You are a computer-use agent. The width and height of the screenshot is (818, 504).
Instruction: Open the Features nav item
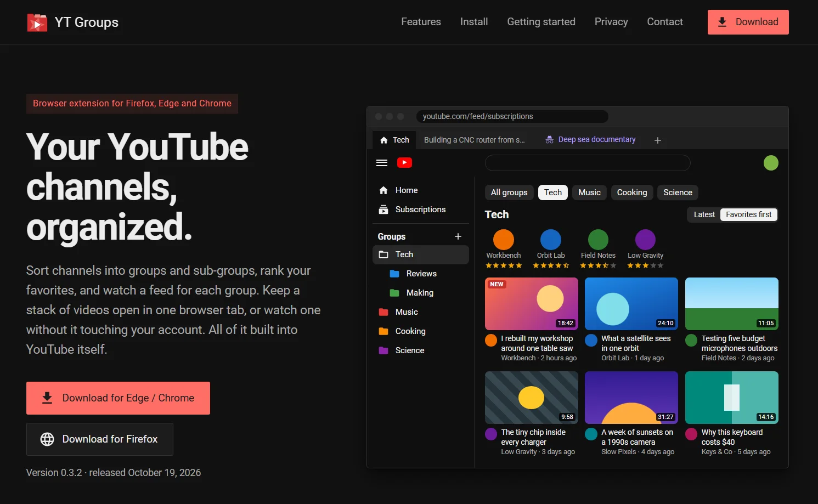[x=421, y=22]
